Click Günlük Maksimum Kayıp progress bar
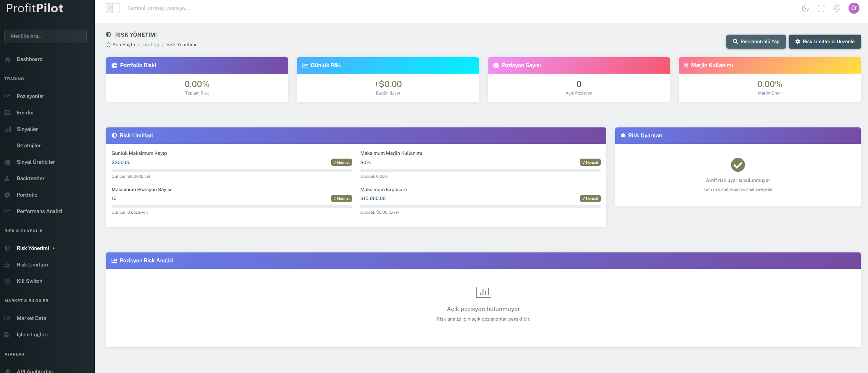Image resolution: width=868 pixels, height=373 pixels. click(232, 170)
